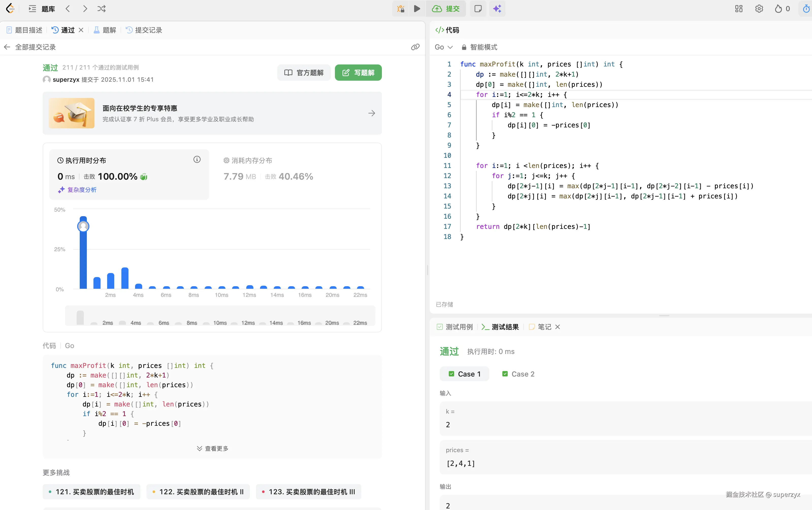The image size is (812, 510).
Task: Open the settings gear icon
Action: point(759,9)
